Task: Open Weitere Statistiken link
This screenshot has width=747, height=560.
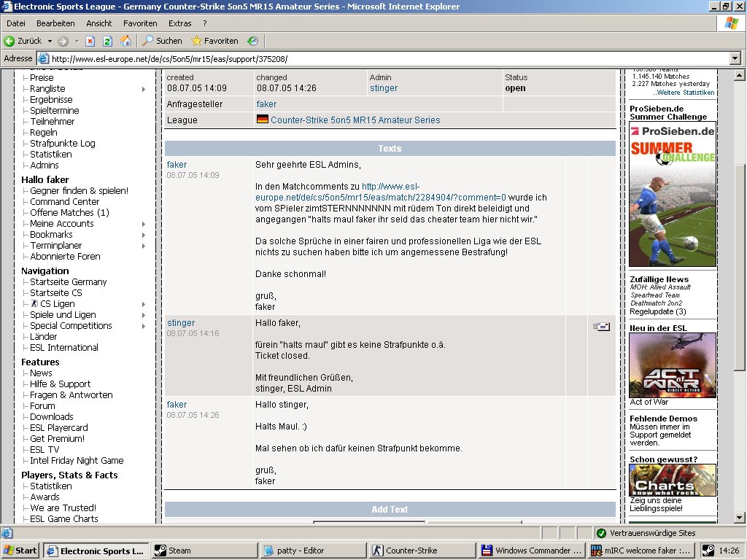Action: pyautogui.click(x=684, y=93)
